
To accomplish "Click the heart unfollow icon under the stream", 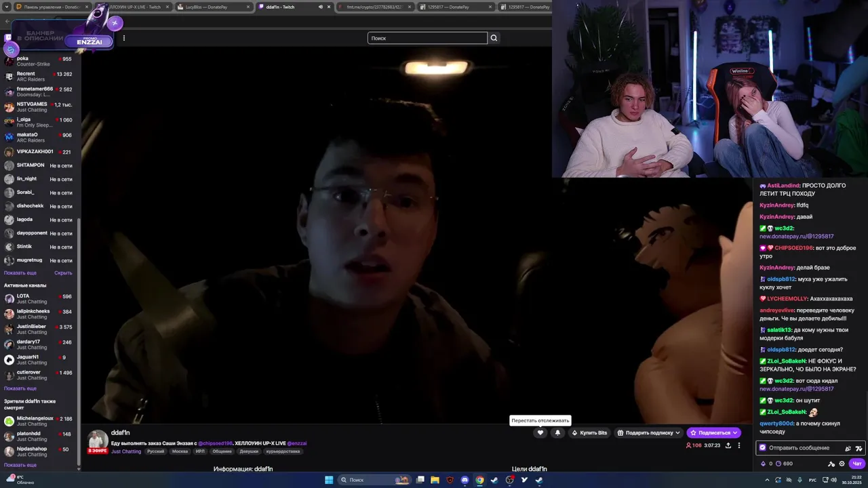I will click(x=540, y=432).
